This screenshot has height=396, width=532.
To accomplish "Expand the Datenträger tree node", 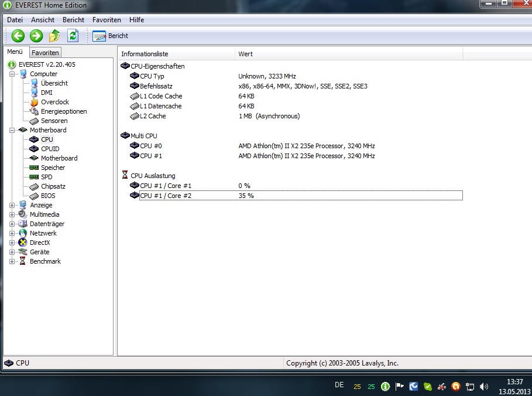I will [12, 224].
